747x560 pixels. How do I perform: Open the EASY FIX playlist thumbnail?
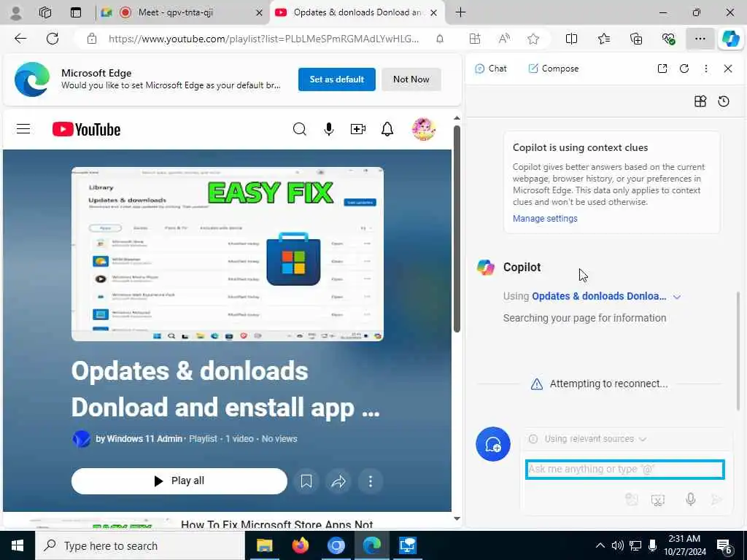(x=228, y=254)
